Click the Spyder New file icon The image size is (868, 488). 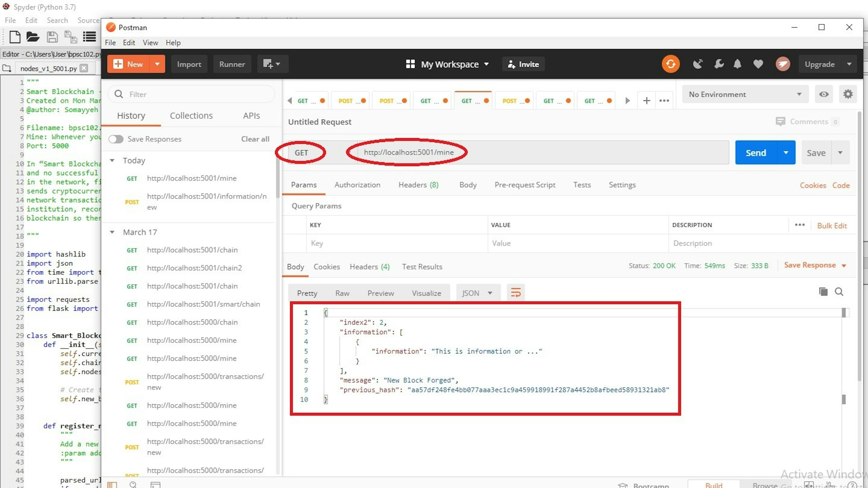pos(14,37)
